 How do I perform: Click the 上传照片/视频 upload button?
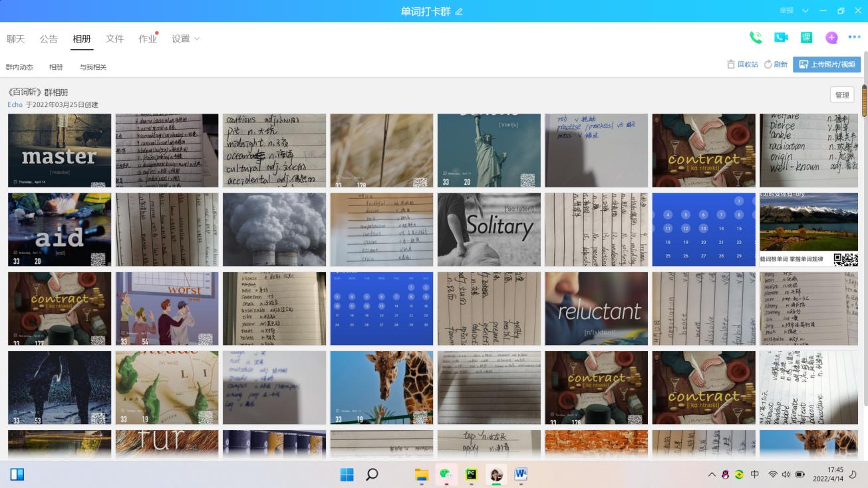[x=826, y=64]
